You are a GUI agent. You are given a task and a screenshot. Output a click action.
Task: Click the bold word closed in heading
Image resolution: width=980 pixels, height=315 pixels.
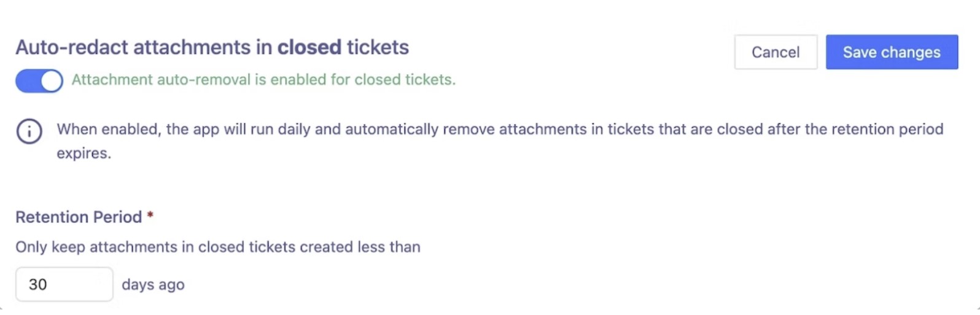click(x=309, y=47)
